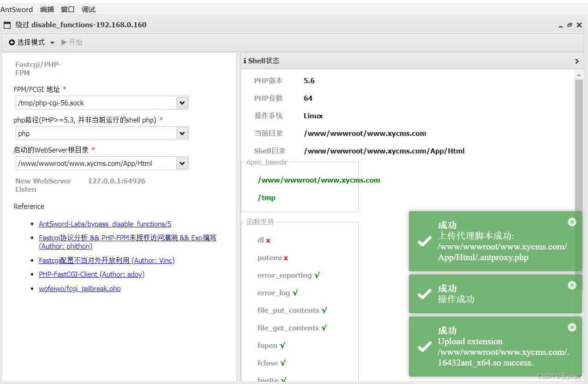588x384 pixels.
Task: Click the /tmp/php-cgi-56.sock address field
Action: (96, 103)
